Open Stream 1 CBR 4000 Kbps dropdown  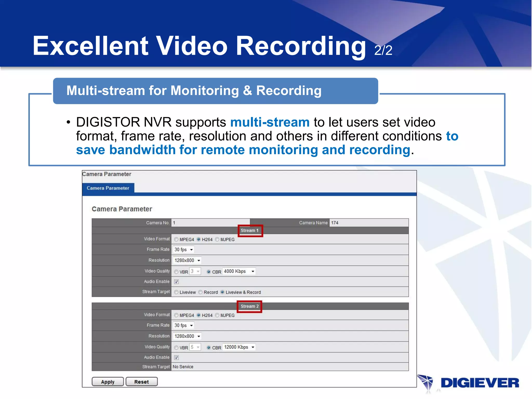[x=239, y=271]
